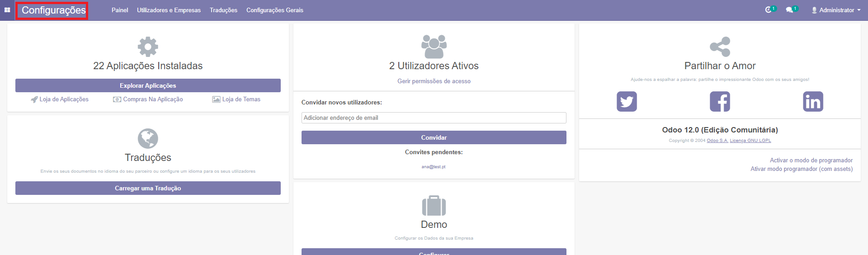Open the apps grid menu icon
This screenshot has width=868, height=255.
tap(7, 10)
